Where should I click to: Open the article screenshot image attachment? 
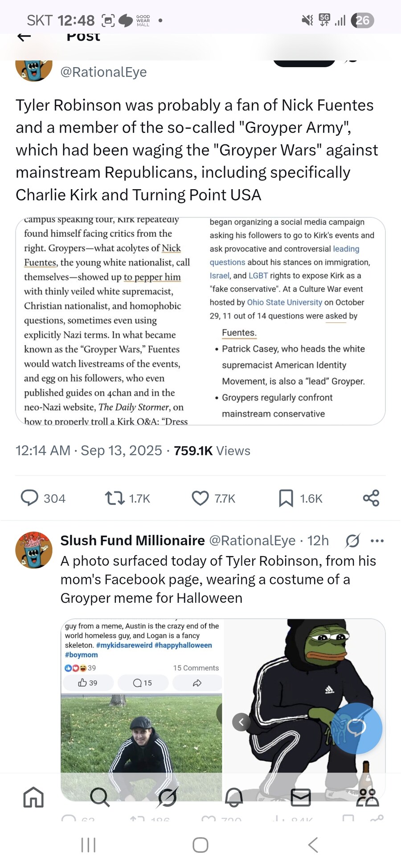pyautogui.click(x=200, y=321)
